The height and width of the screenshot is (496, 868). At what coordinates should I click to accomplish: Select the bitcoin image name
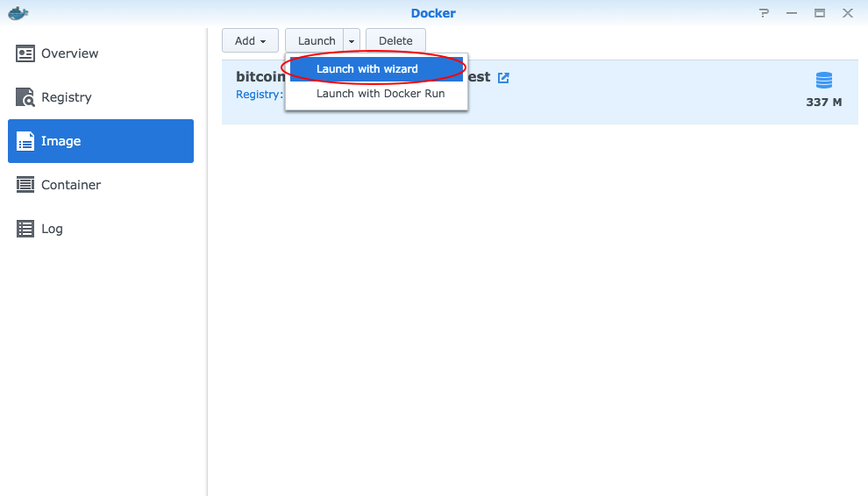click(x=260, y=76)
